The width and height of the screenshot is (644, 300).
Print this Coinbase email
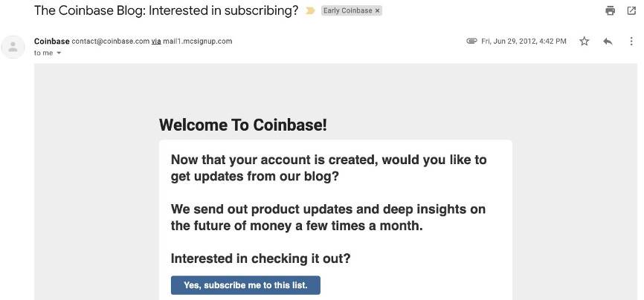coord(611,11)
